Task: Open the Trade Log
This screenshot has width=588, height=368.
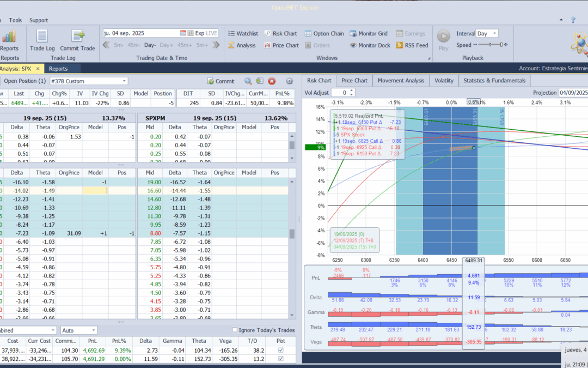Action: [42, 39]
